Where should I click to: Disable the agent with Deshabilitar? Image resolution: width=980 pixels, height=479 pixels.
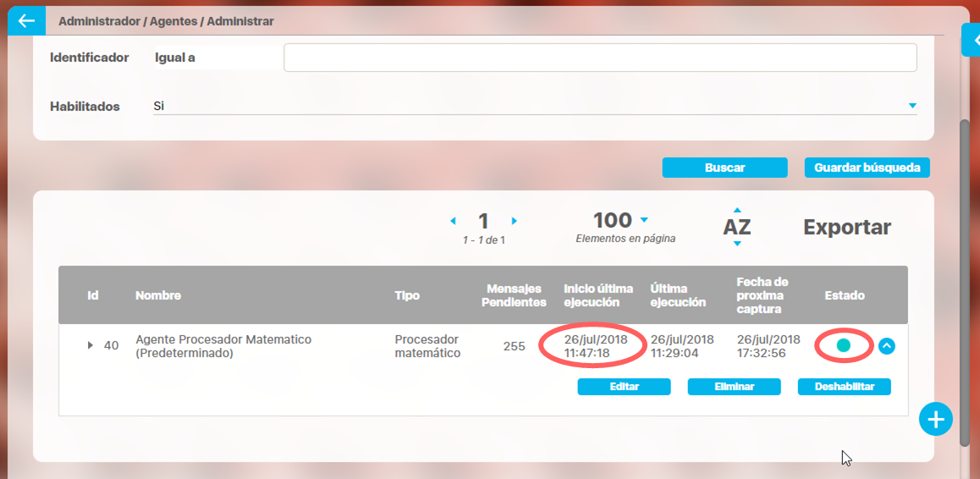coord(844,387)
